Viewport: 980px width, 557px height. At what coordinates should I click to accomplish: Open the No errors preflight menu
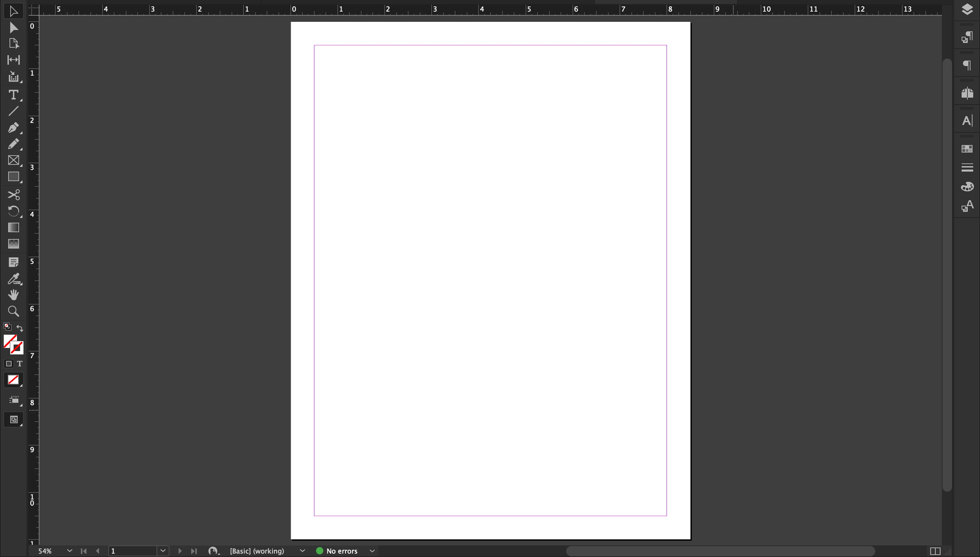pyautogui.click(x=372, y=551)
